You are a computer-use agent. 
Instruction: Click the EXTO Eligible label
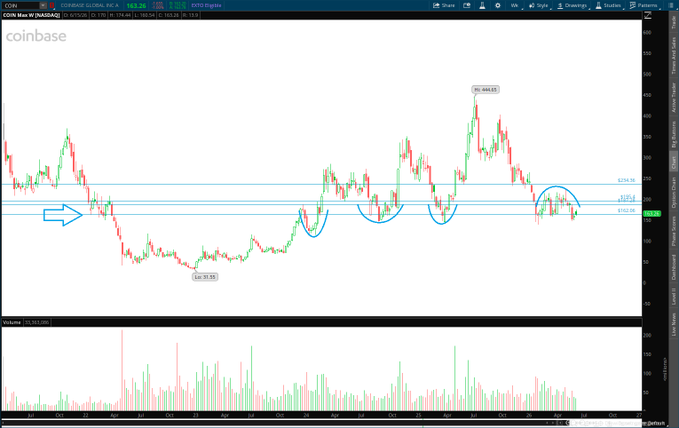click(x=206, y=5)
